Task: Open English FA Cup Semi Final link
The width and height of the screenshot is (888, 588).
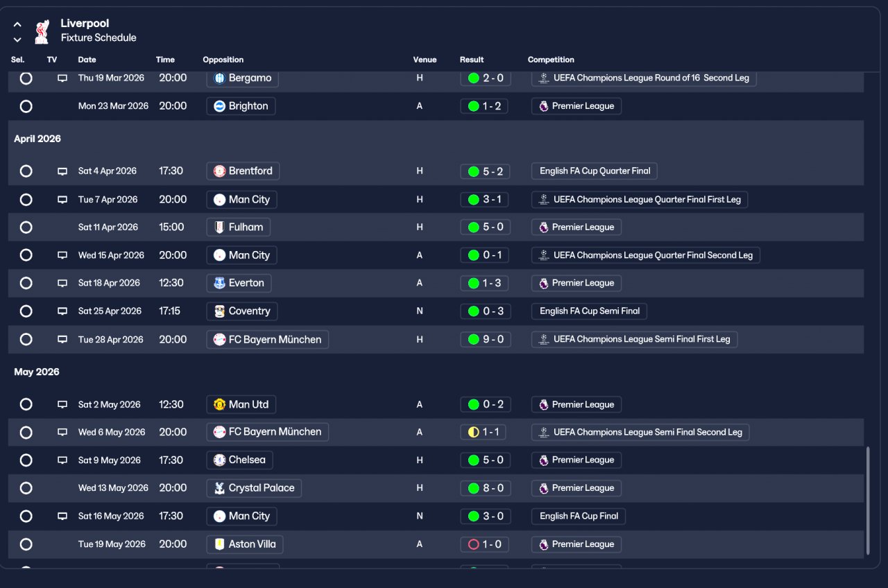Action: click(x=590, y=311)
